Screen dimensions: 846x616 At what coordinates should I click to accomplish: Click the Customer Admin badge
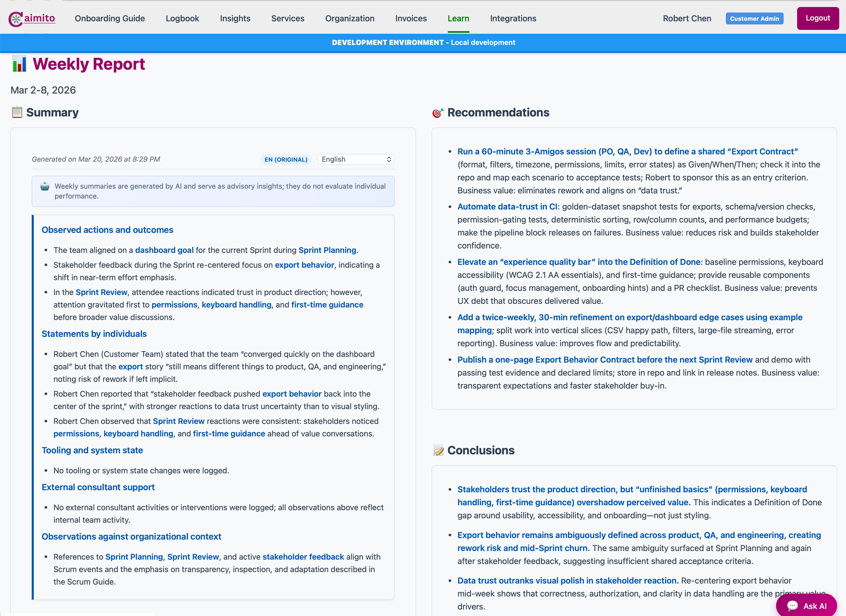(x=754, y=18)
